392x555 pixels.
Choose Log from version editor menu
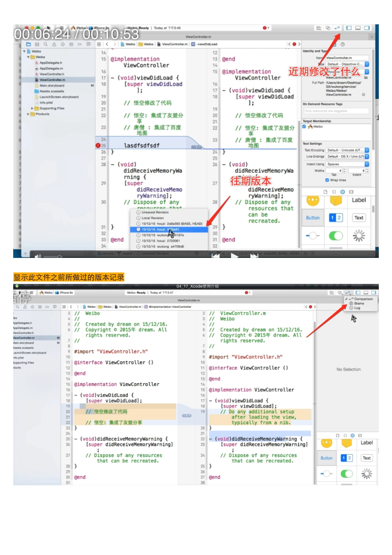click(357, 308)
